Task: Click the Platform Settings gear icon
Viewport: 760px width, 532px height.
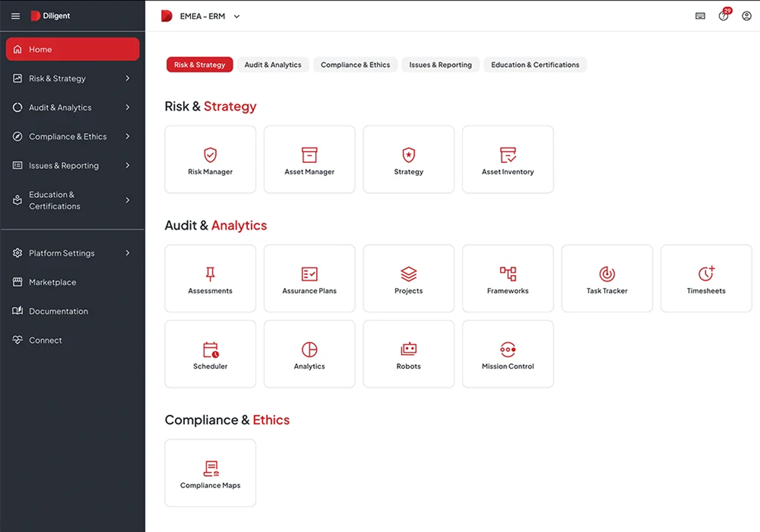Action: pyautogui.click(x=17, y=253)
